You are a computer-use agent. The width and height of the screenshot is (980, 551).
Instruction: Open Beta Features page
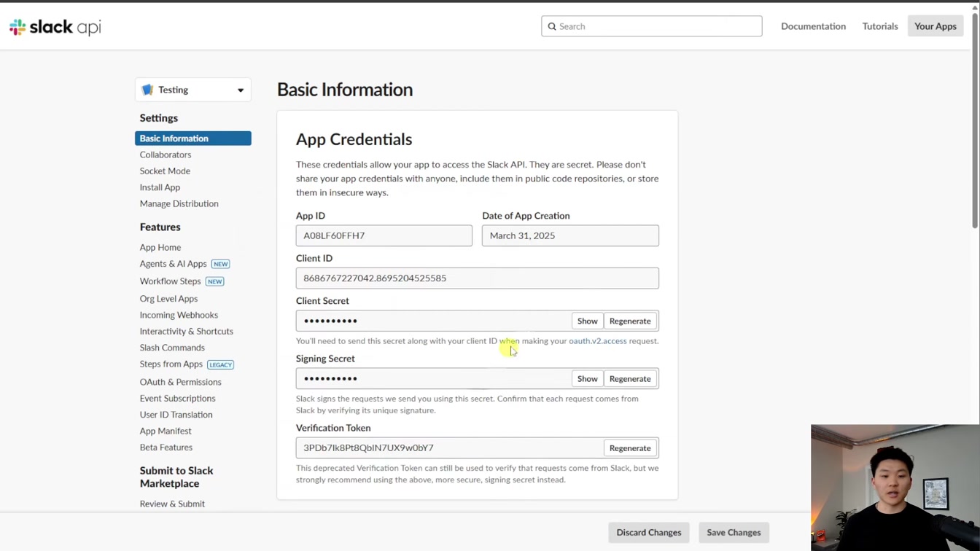(x=166, y=448)
